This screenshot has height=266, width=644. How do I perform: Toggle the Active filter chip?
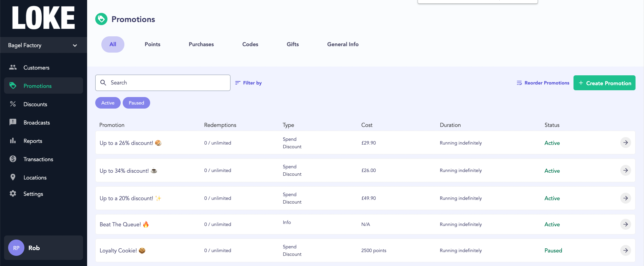tap(108, 103)
